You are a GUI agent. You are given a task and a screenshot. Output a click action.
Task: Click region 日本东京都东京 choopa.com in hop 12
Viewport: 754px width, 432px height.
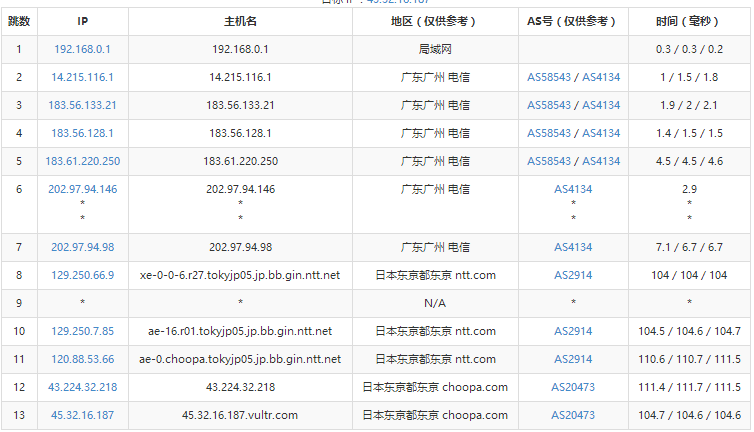coord(435,387)
